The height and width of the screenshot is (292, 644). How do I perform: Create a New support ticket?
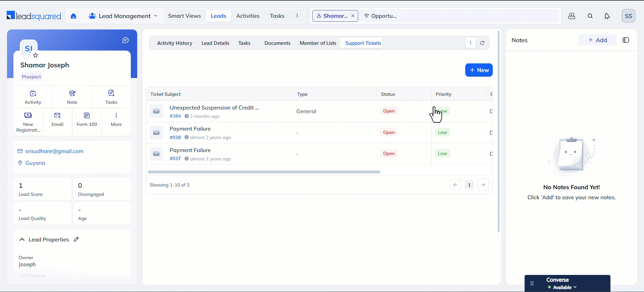coord(479,70)
